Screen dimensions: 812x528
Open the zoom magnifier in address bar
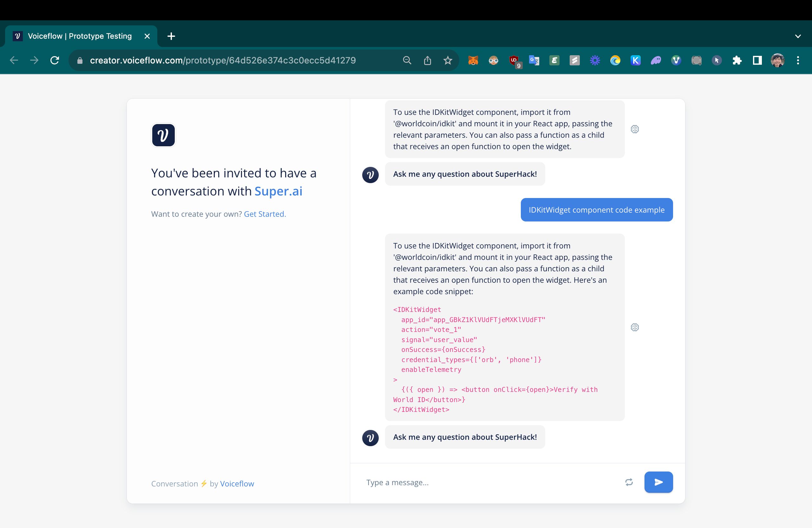pyautogui.click(x=407, y=60)
